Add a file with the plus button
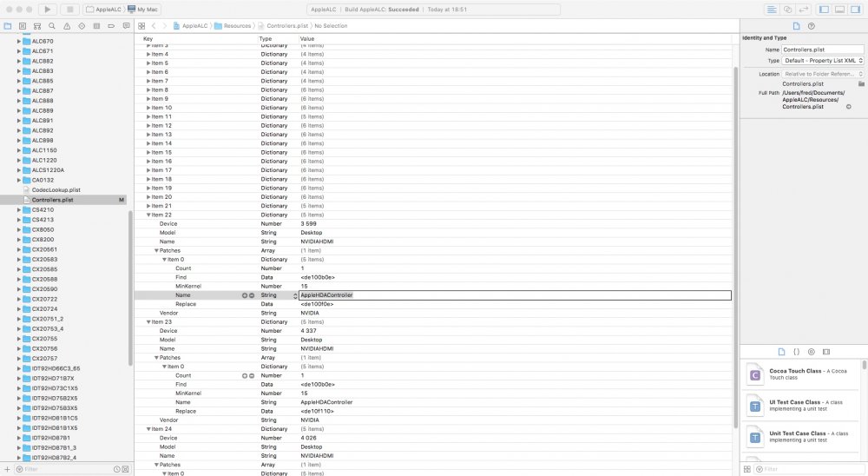Image resolution: width=868 pixels, height=476 pixels. pyautogui.click(x=7, y=469)
